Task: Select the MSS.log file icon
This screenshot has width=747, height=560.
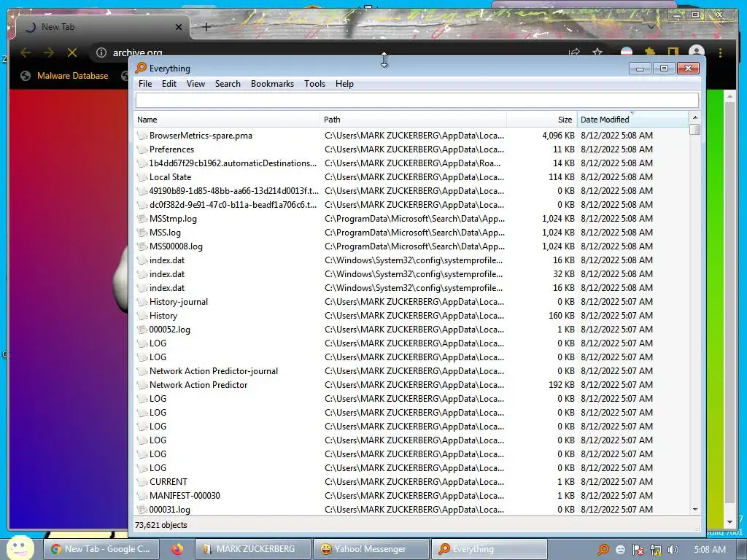Action: 142,233
